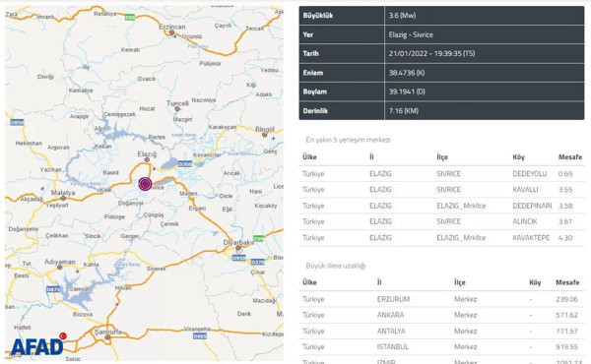Click the Mesafe column header in settlements table
This screenshot has width=591, height=364.
(570, 157)
